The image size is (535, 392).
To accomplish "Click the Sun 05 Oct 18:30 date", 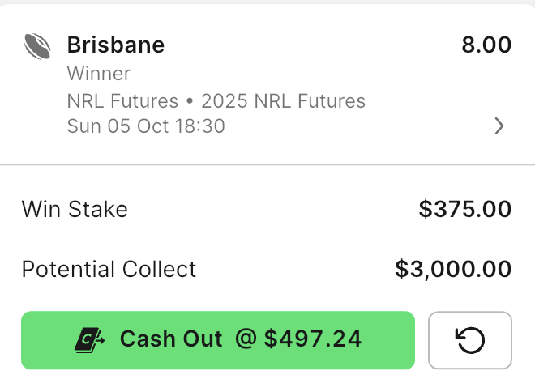I will click(x=146, y=126).
